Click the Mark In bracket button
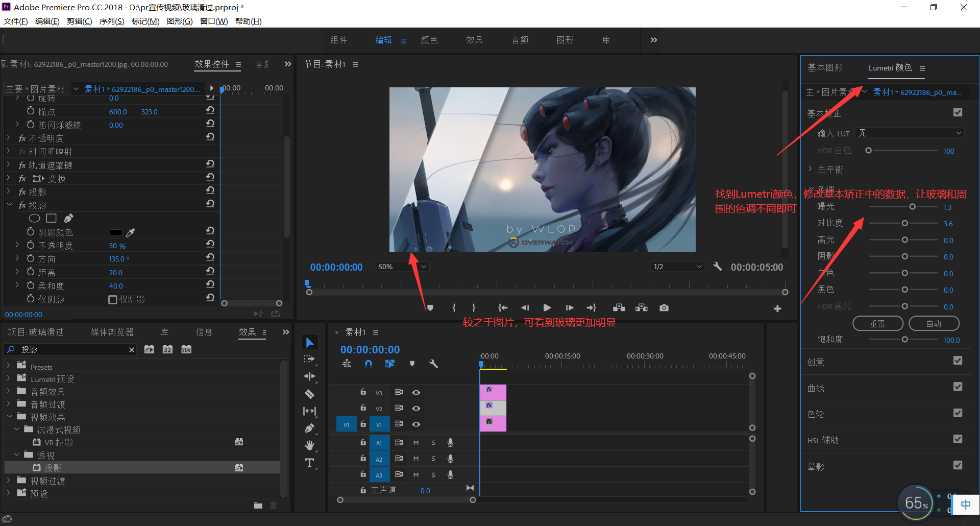 pyautogui.click(x=454, y=308)
